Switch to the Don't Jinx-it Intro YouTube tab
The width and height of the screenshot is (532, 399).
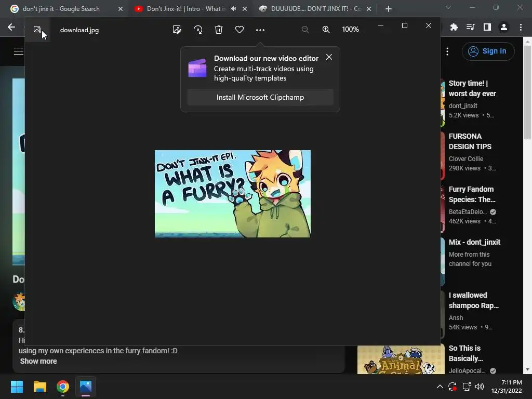[x=186, y=9]
